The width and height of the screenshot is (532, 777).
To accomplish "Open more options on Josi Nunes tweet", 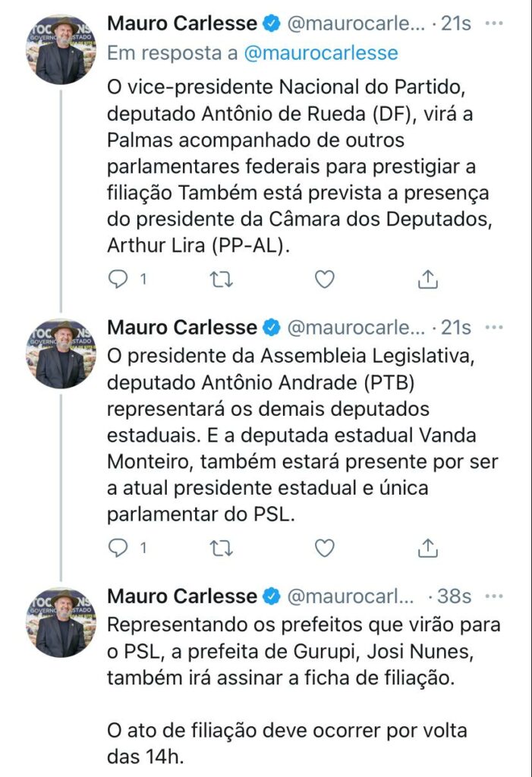I will click(x=494, y=596).
